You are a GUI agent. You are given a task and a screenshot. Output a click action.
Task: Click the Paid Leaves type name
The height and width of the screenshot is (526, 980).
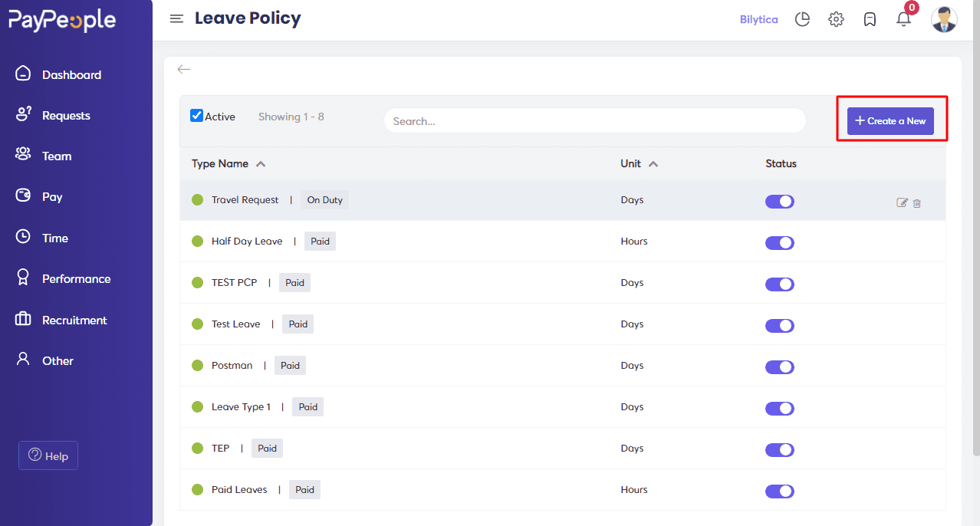pos(239,490)
